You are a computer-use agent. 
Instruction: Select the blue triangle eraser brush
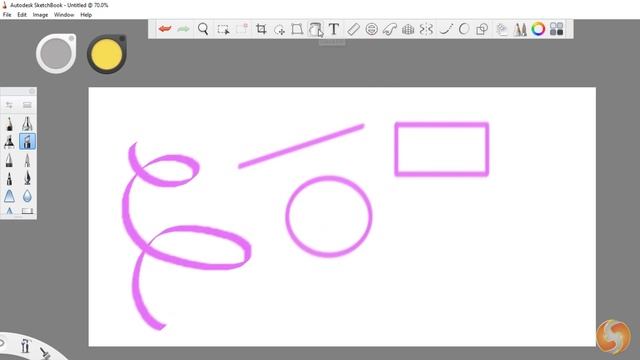click(x=9, y=196)
